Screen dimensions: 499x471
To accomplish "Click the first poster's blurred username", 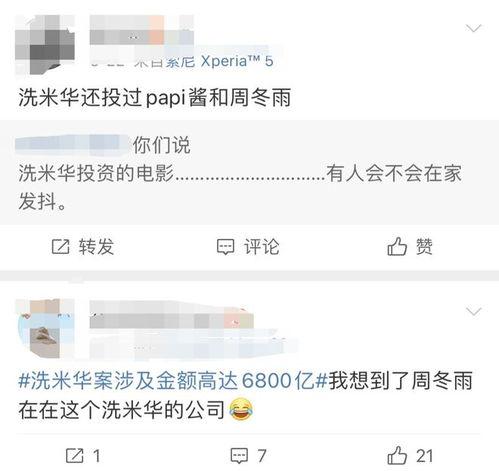I will point(142,30).
